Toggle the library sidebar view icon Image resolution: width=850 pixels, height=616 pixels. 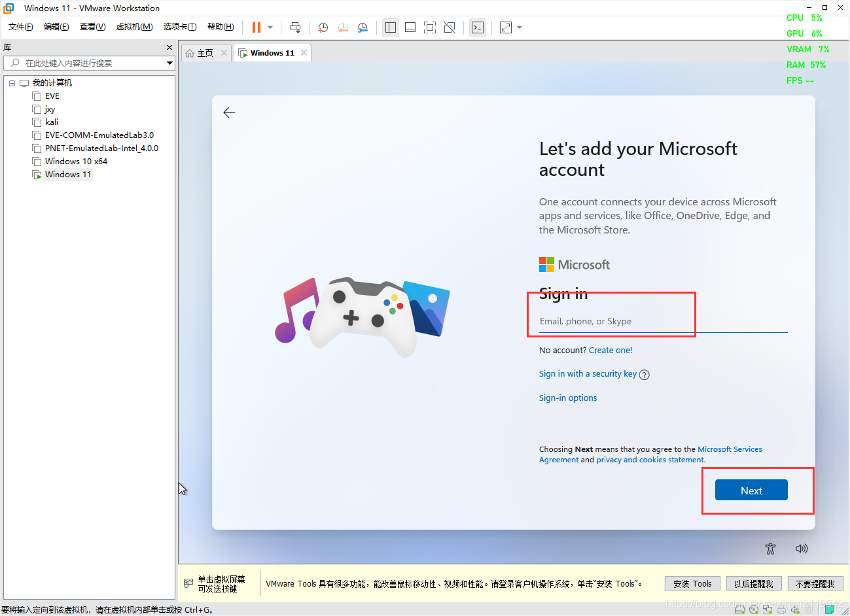tap(391, 27)
